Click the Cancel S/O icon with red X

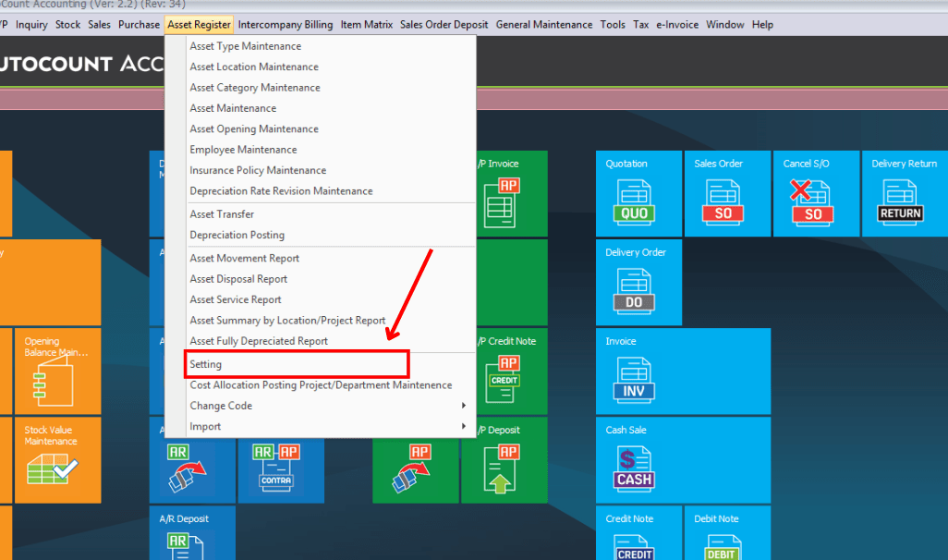(816, 193)
